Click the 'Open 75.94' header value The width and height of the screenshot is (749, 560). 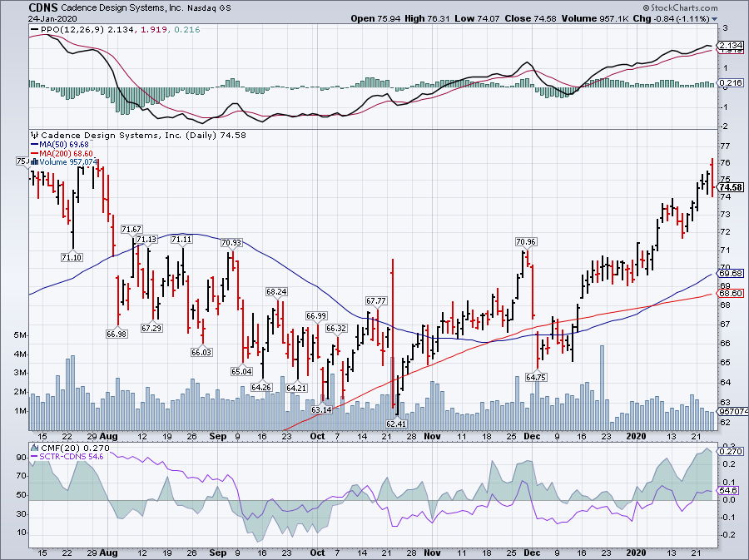point(376,18)
